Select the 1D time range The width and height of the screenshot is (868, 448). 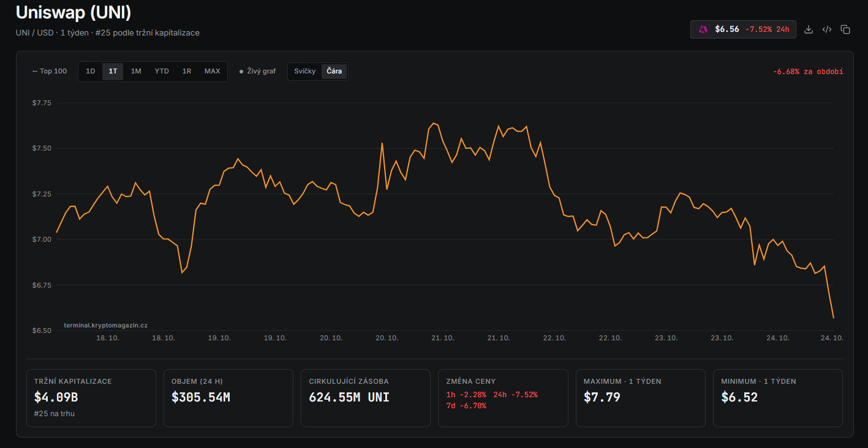(91, 72)
